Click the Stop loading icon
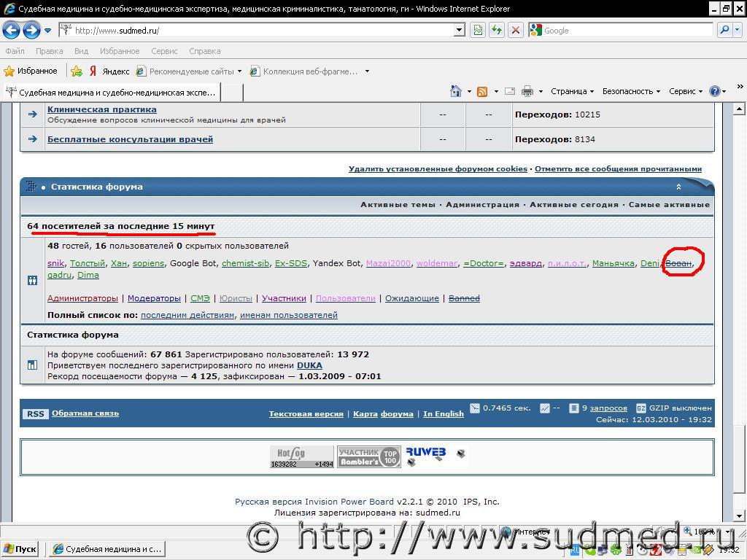This screenshot has width=747, height=560. tap(516, 30)
